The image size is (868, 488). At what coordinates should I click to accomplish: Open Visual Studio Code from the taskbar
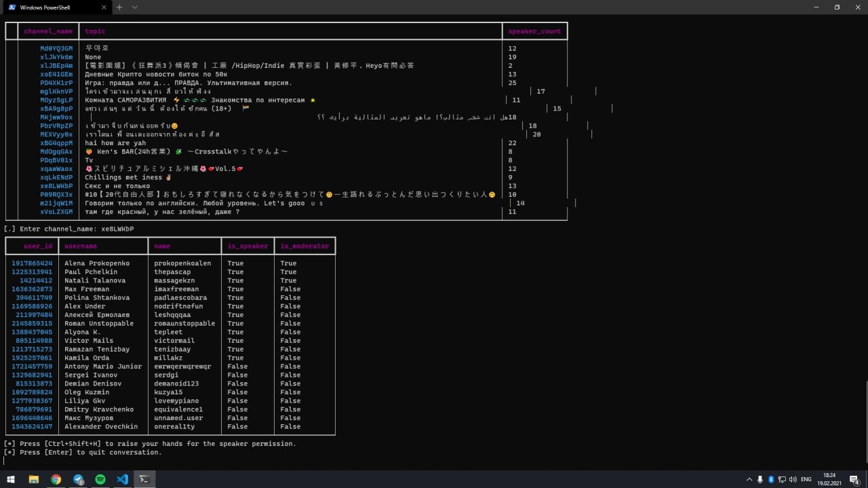pyautogui.click(x=122, y=479)
